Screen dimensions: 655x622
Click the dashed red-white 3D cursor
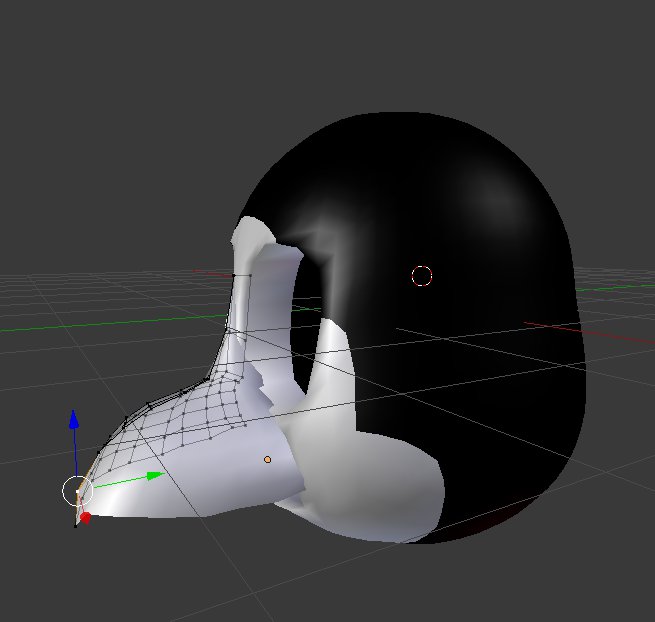pyautogui.click(x=421, y=276)
